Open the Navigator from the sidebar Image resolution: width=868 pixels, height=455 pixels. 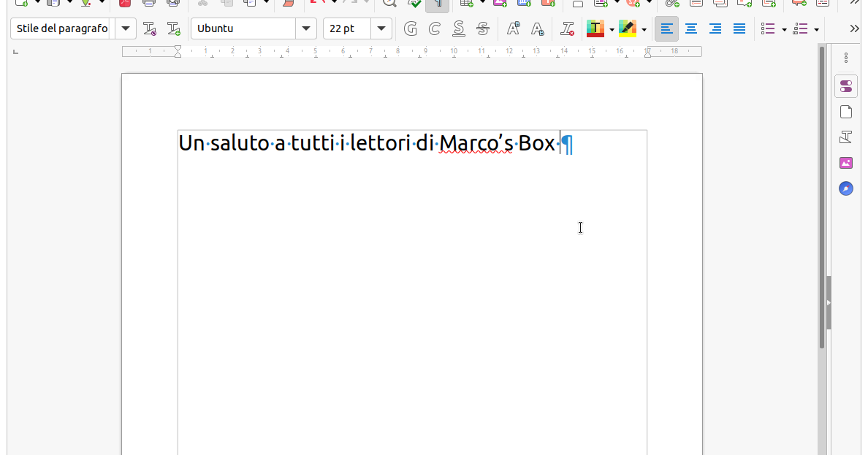[845, 188]
